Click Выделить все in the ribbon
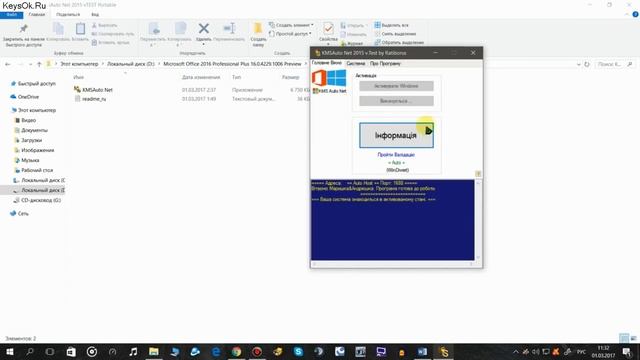The image size is (640, 360). pyautogui.click(x=391, y=25)
